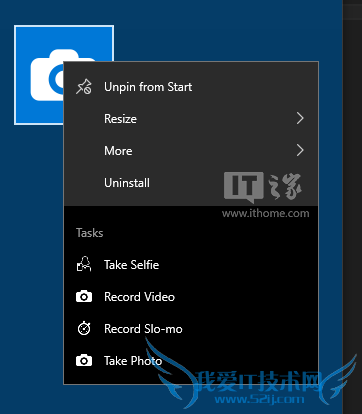The height and width of the screenshot is (414, 362).
Task: Expand the Resize submenu arrow
Action: [300, 118]
